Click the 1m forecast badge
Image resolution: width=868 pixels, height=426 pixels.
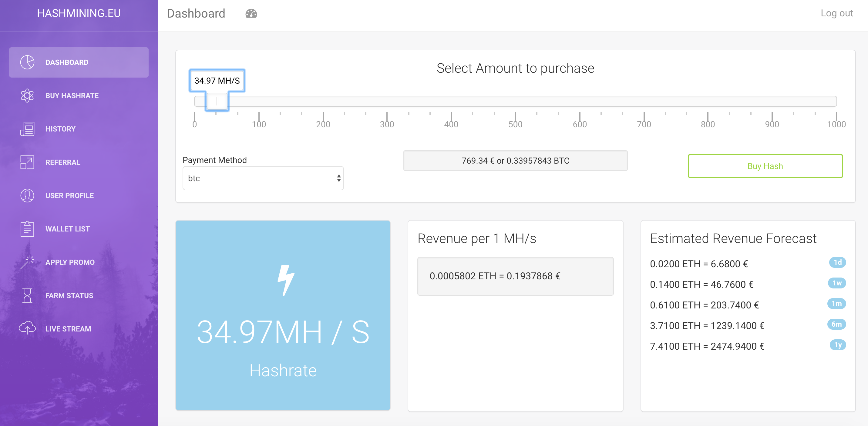point(836,303)
